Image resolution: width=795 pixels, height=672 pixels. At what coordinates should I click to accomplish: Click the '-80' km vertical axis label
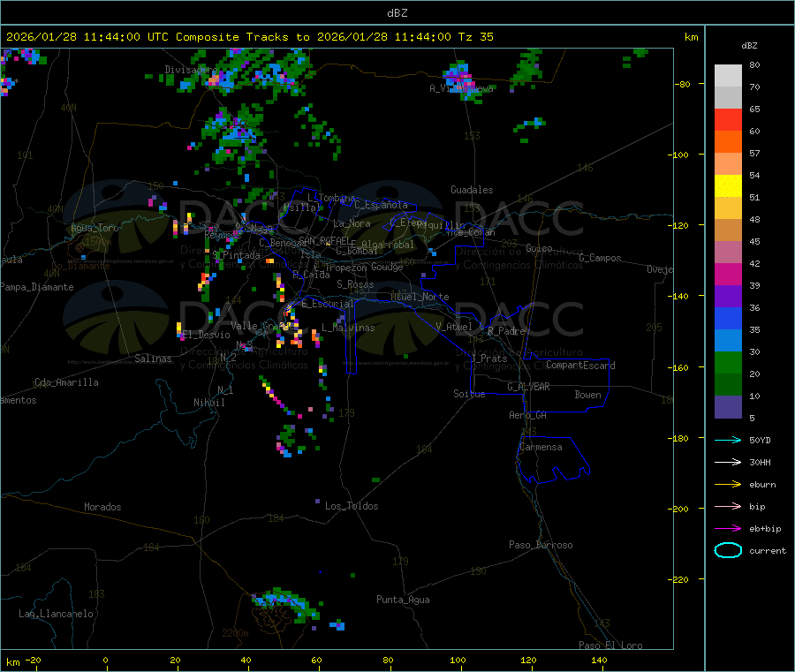pos(683,84)
